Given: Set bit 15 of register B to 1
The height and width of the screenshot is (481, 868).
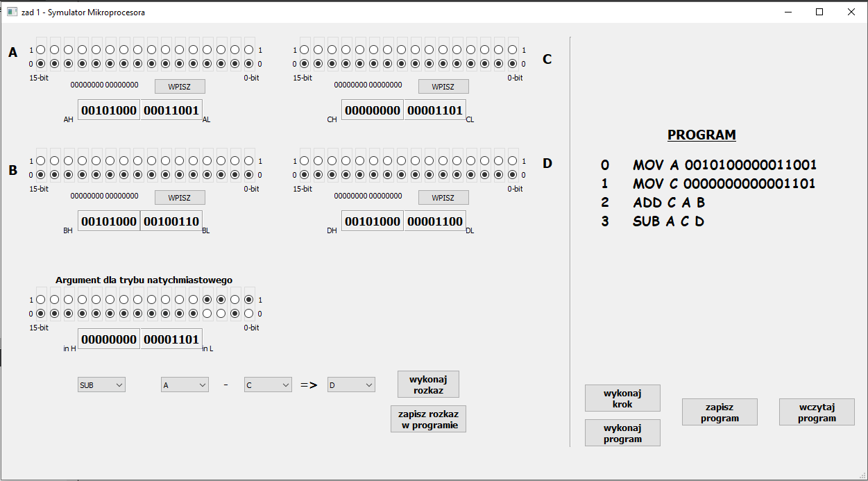Looking at the screenshot, I should tap(40, 160).
